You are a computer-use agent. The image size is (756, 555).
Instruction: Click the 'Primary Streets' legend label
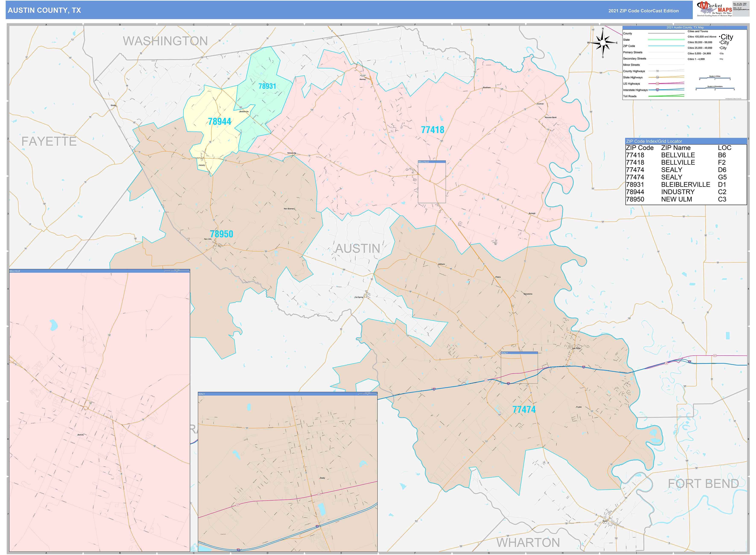pos(632,53)
